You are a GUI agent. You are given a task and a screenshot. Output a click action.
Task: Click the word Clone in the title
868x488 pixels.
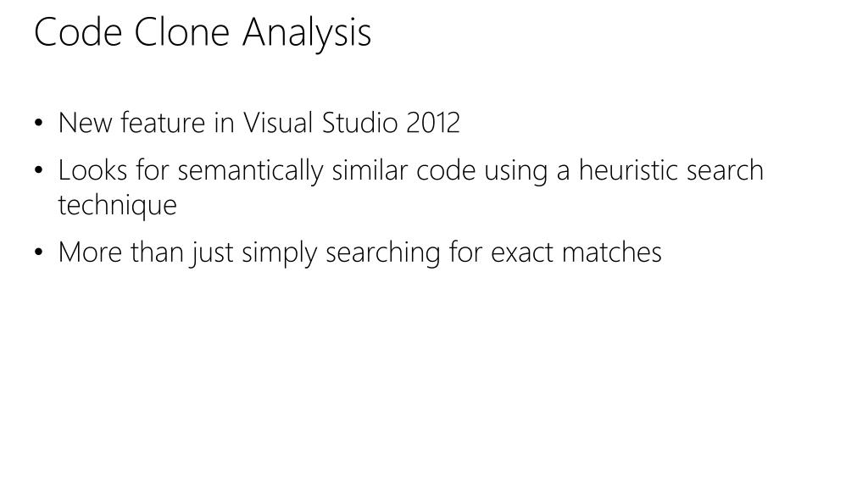tap(181, 32)
